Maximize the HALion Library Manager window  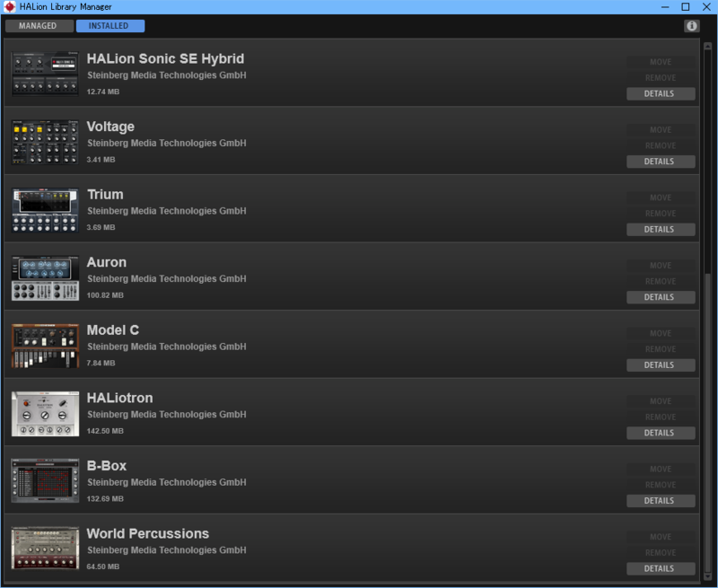point(685,7)
